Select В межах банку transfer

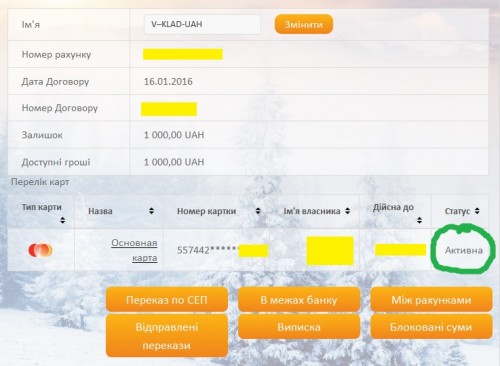[299, 300]
